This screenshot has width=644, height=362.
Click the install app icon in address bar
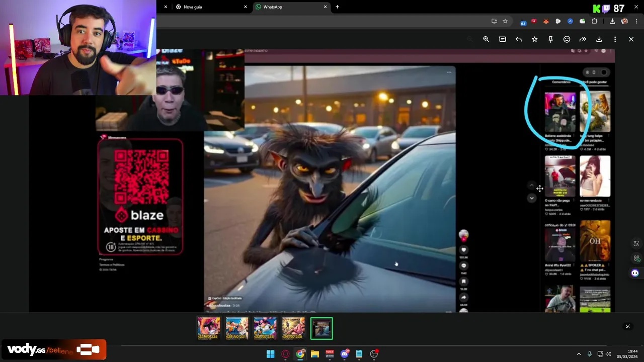pyautogui.click(x=494, y=21)
